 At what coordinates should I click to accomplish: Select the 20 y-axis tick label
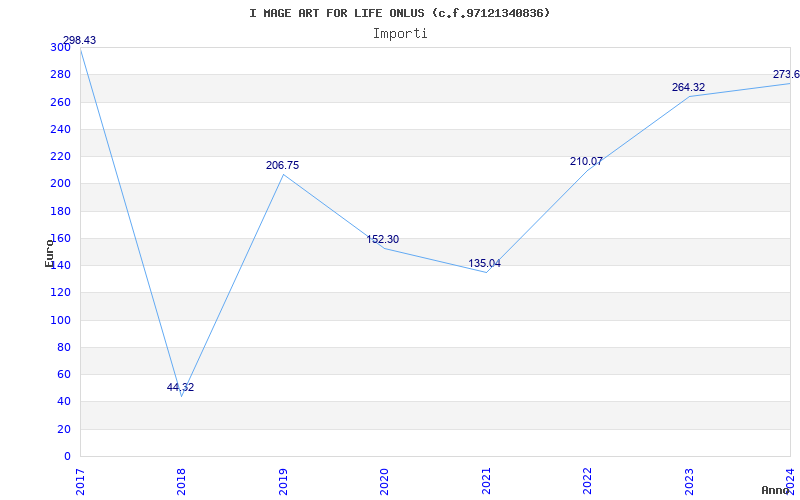point(64,429)
